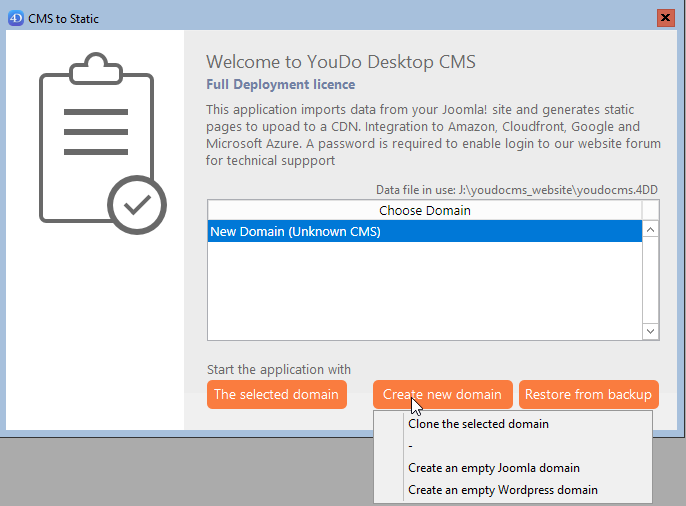Viewport: 686px width, 506px height.
Task: Start with The selected domain button
Action: point(277,394)
